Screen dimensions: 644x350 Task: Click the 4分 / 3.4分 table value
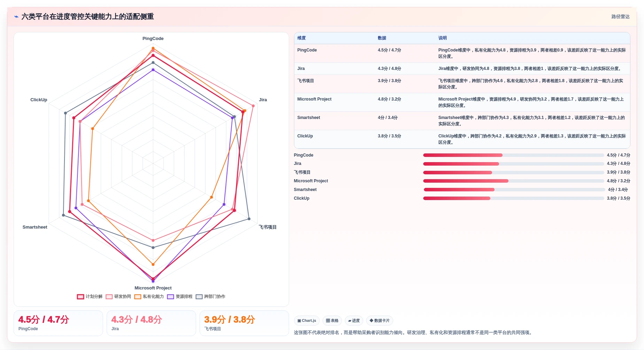(388, 118)
